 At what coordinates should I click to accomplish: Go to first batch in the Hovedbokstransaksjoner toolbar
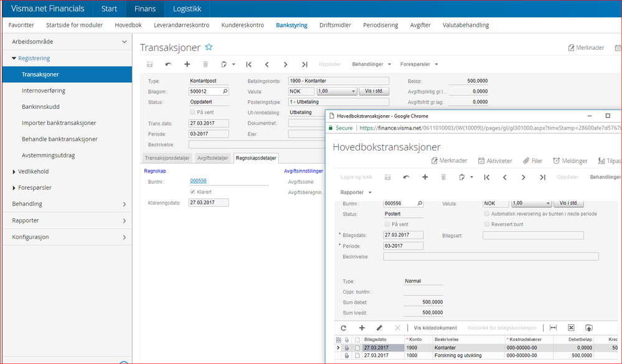point(486,177)
